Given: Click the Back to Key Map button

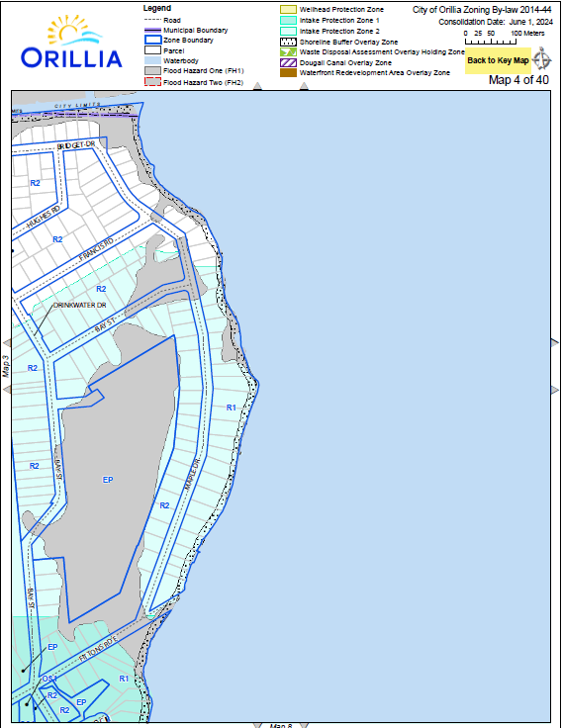Looking at the screenshot, I should coord(498,60).
